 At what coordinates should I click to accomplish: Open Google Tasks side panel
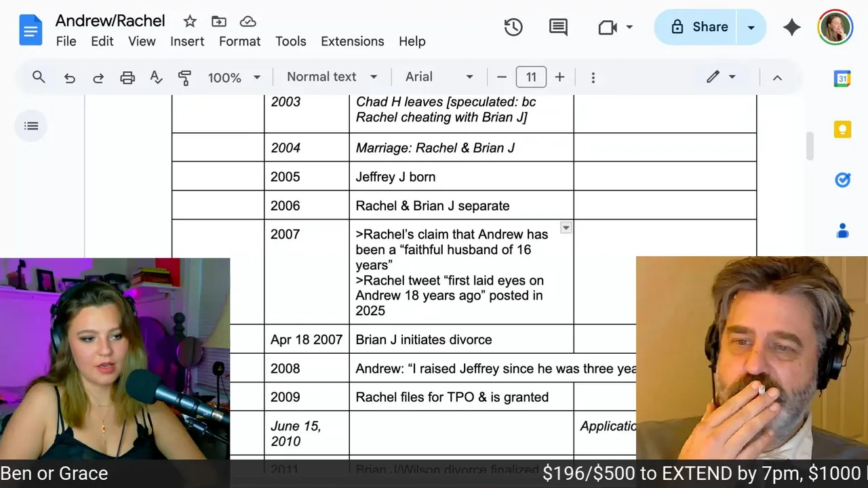click(x=842, y=180)
